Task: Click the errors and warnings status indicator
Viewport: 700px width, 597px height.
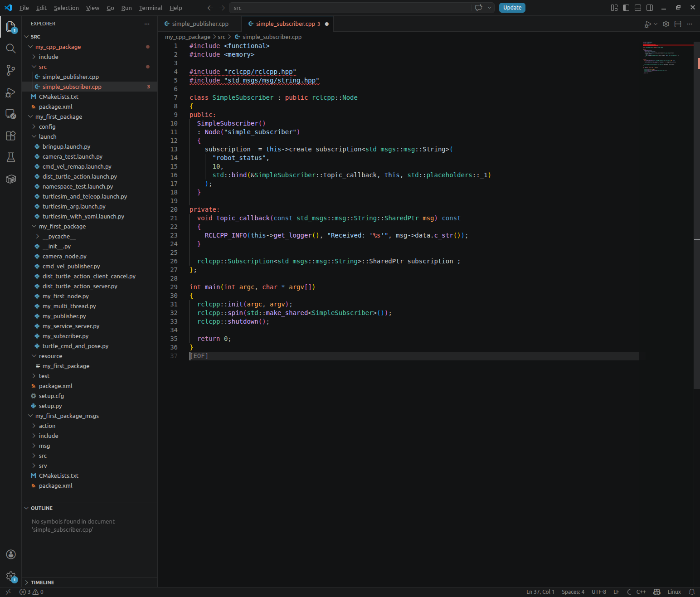Action: 31,592
